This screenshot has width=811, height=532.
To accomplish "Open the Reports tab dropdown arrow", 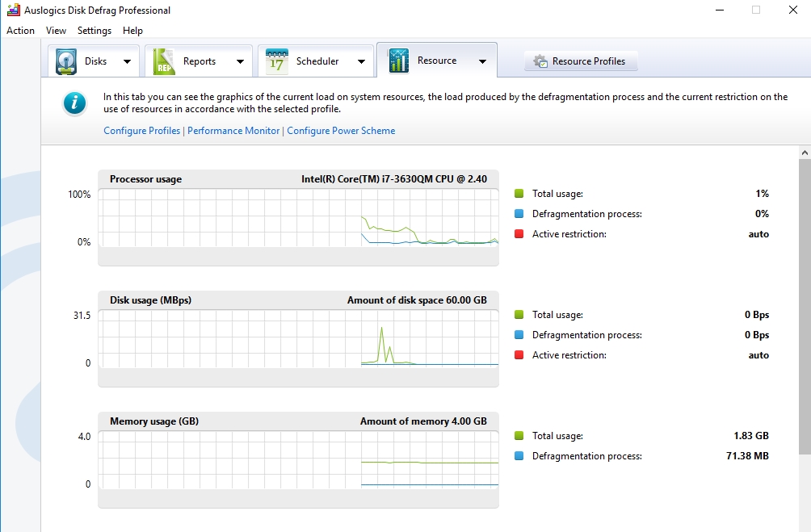I will click(x=240, y=61).
